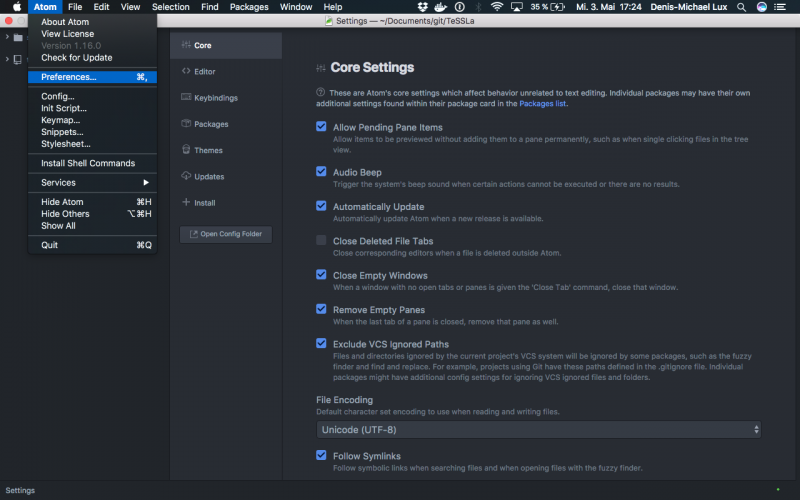Screen dimensions: 800x500
Task: Open the File menu
Action: pos(75,7)
